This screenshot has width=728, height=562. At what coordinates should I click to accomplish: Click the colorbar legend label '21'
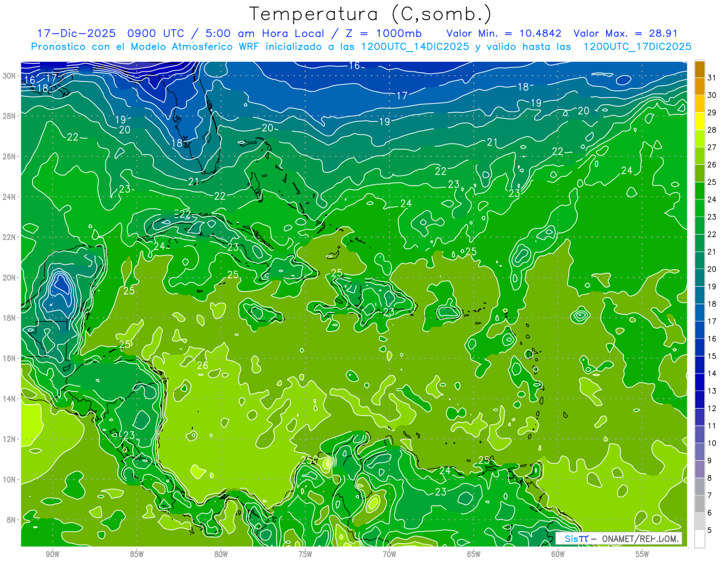pos(712,252)
